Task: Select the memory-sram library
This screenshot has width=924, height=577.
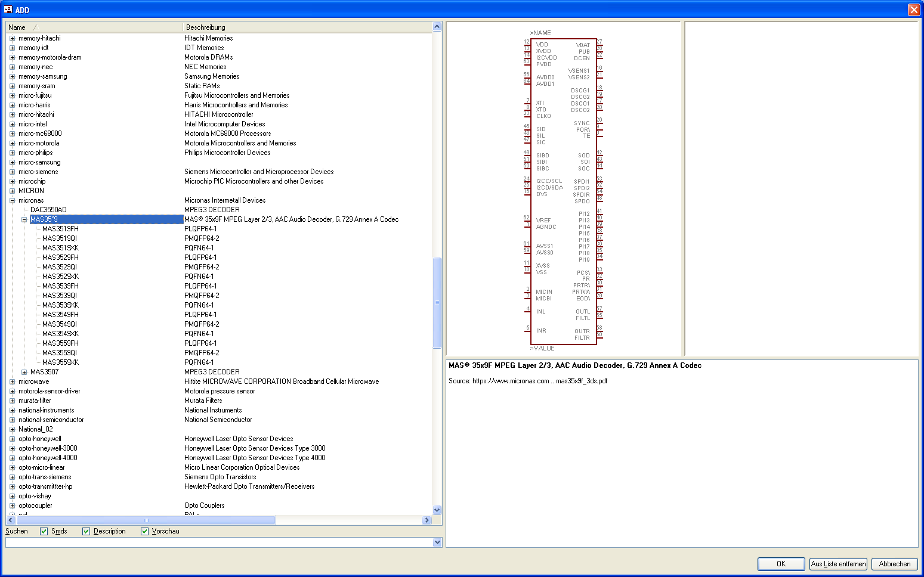Action: 36,86
